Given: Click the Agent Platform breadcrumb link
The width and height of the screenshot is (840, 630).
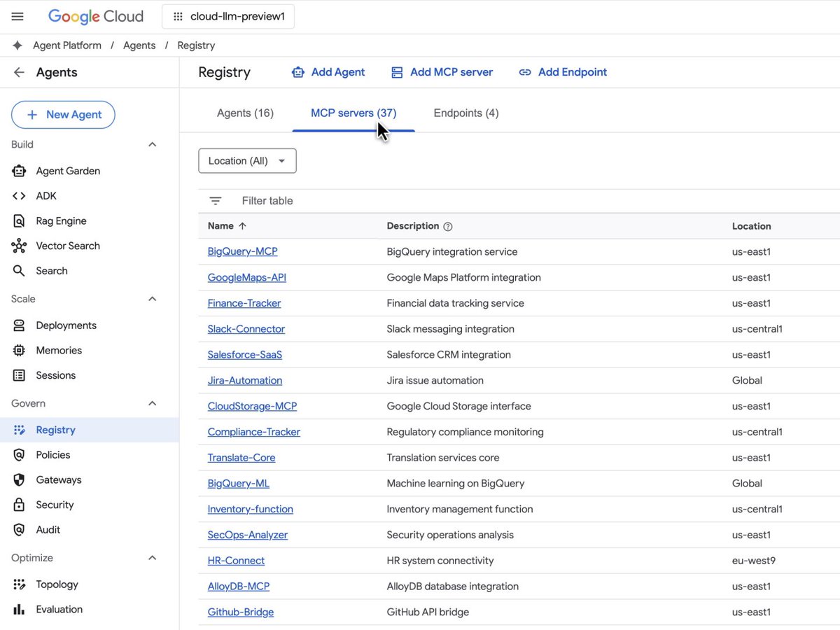Looking at the screenshot, I should tap(67, 45).
